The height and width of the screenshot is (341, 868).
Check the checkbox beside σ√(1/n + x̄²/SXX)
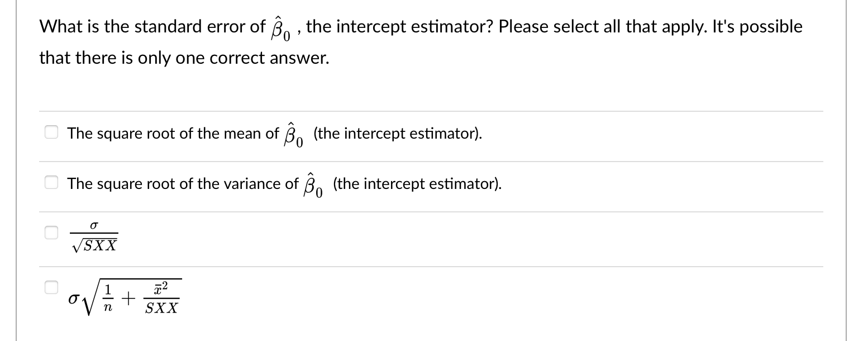pyautogui.click(x=51, y=286)
